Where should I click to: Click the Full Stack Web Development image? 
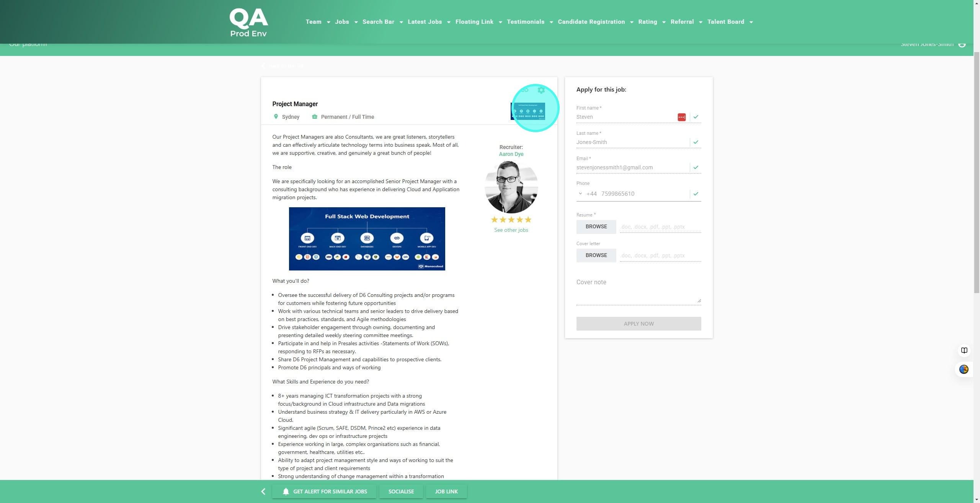coord(367,239)
